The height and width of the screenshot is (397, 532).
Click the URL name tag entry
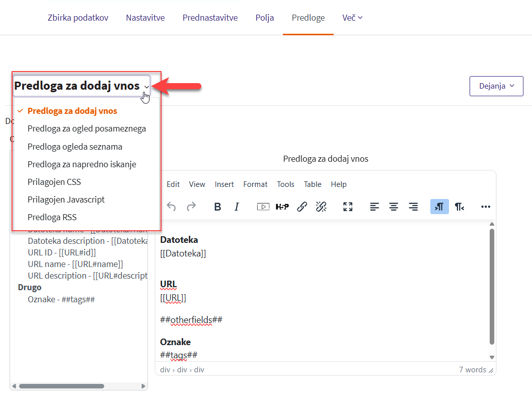coord(75,264)
